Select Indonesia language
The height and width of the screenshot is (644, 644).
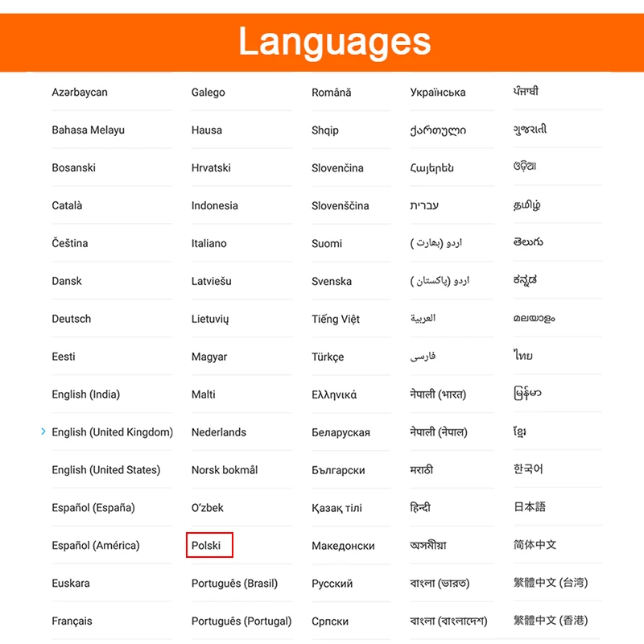pos(215,206)
